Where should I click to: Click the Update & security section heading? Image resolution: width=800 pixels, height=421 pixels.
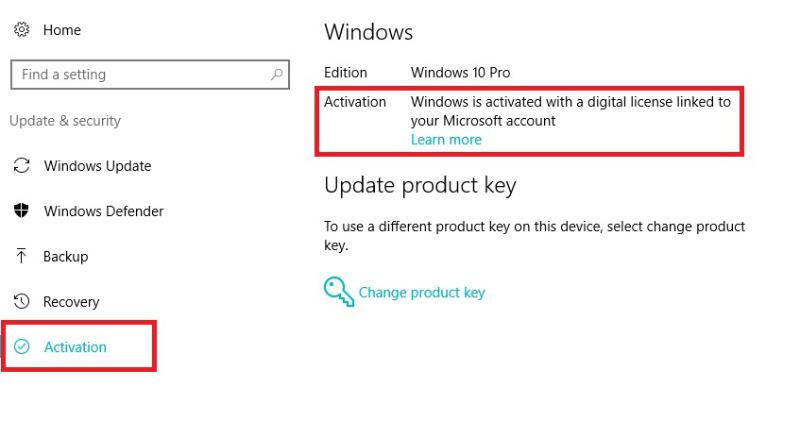(x=65, y=121)
